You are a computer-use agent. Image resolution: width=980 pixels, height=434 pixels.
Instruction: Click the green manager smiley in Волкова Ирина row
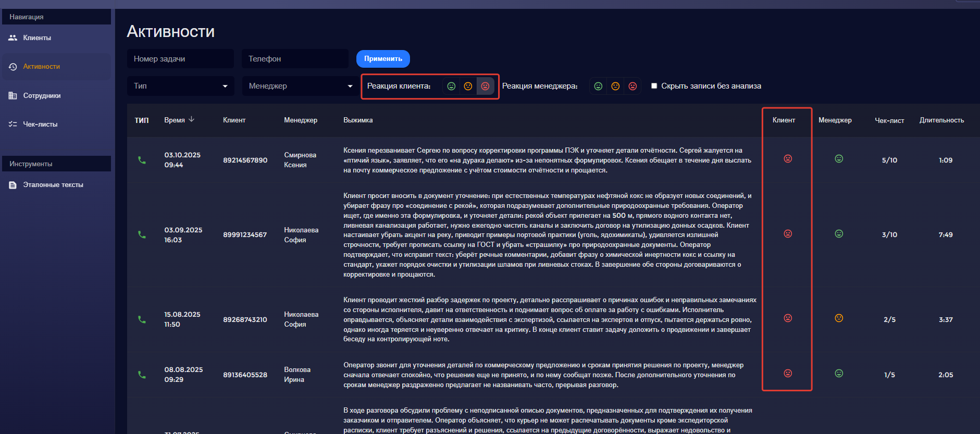(x=839, y=374)
